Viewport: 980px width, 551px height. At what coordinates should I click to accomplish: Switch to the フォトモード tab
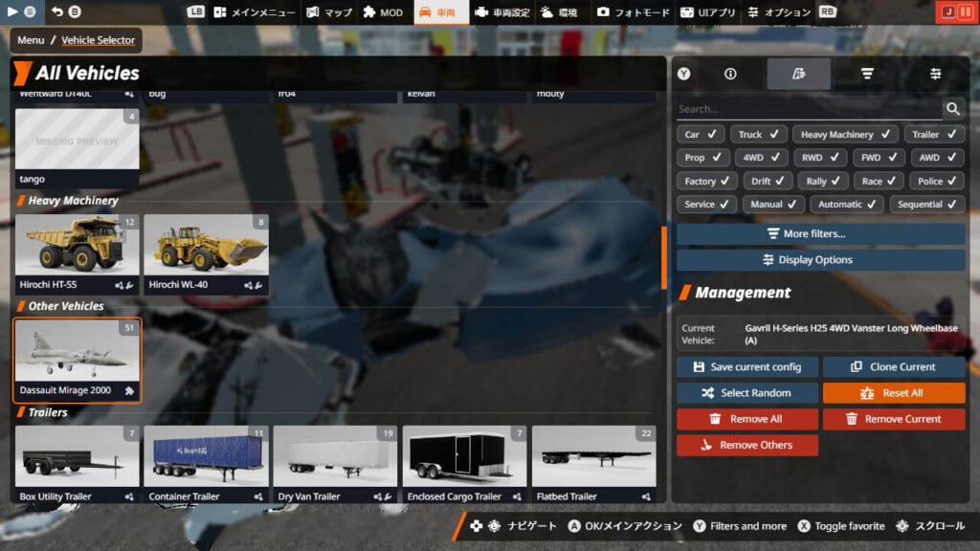(x=633, y=12)
